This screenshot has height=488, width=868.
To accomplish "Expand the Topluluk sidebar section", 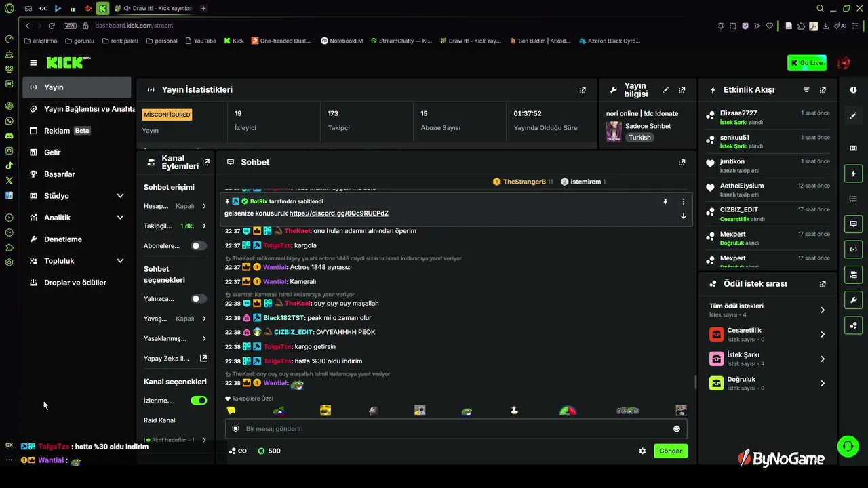I will coord(77,261).
